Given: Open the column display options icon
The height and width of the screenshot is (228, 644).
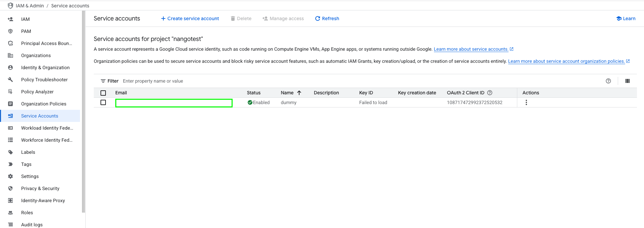Looking at the screenshot, I should (x=628, y=81).
